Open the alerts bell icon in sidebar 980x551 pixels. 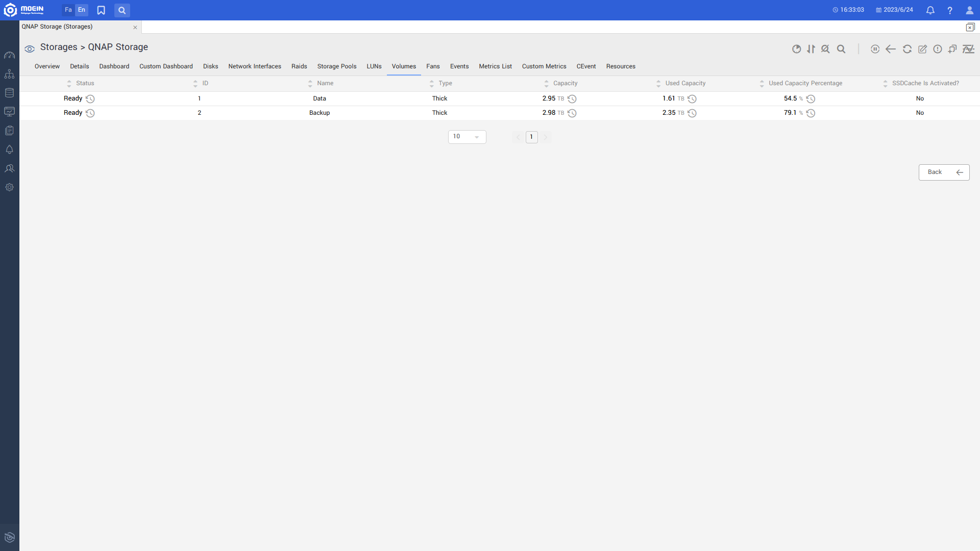[9, 149]
